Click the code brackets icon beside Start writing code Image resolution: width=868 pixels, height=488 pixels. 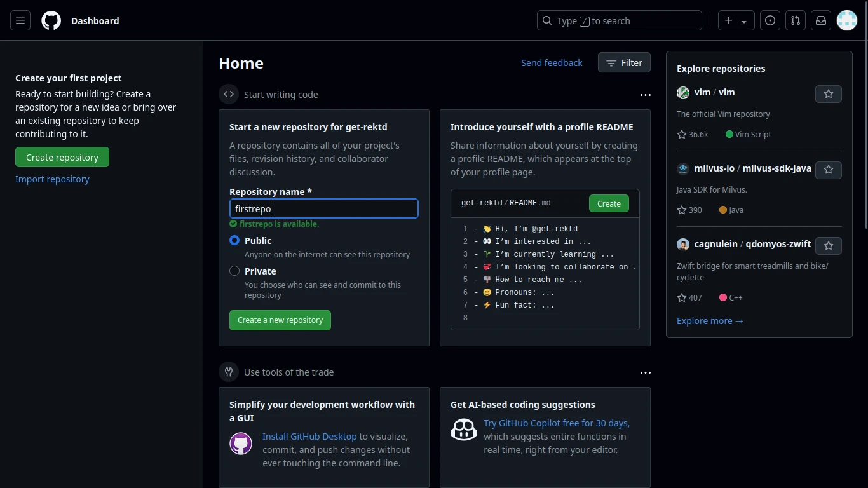tap(229, 94)
